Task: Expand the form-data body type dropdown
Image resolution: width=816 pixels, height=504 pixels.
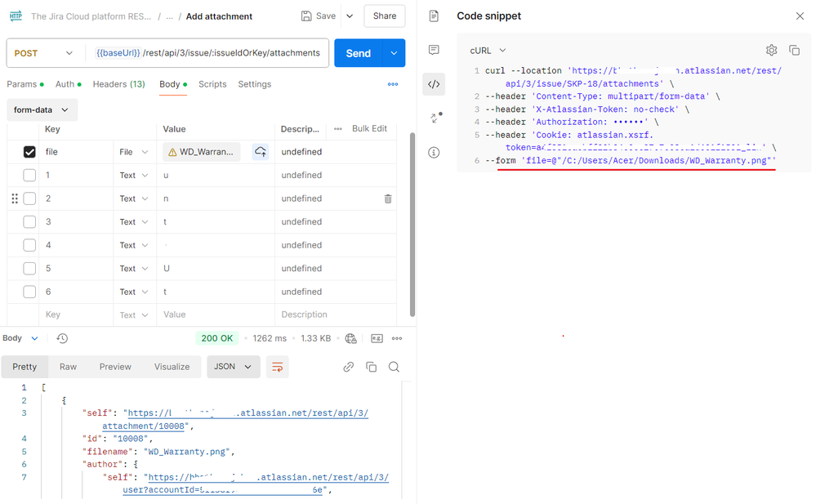Action: (x=41, y=109)
